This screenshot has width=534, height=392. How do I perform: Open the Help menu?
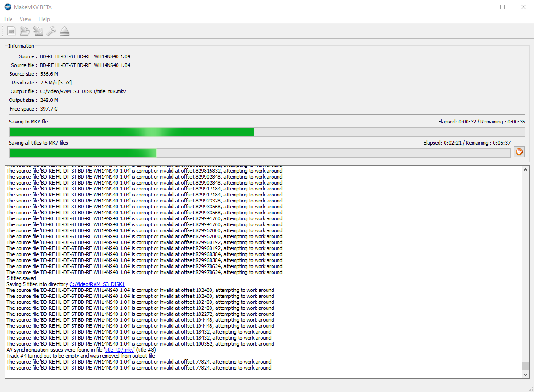click(x=44, y=19)
